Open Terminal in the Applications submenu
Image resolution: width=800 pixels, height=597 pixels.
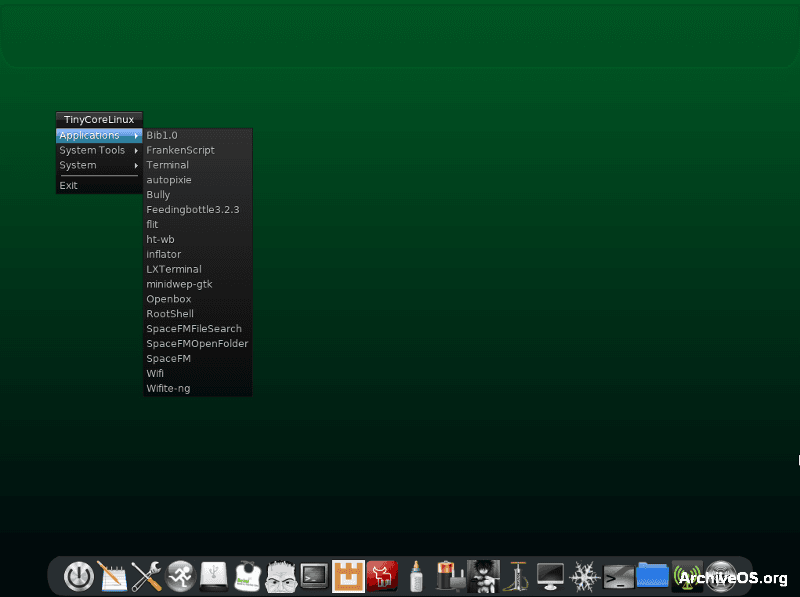click(198, 165)
